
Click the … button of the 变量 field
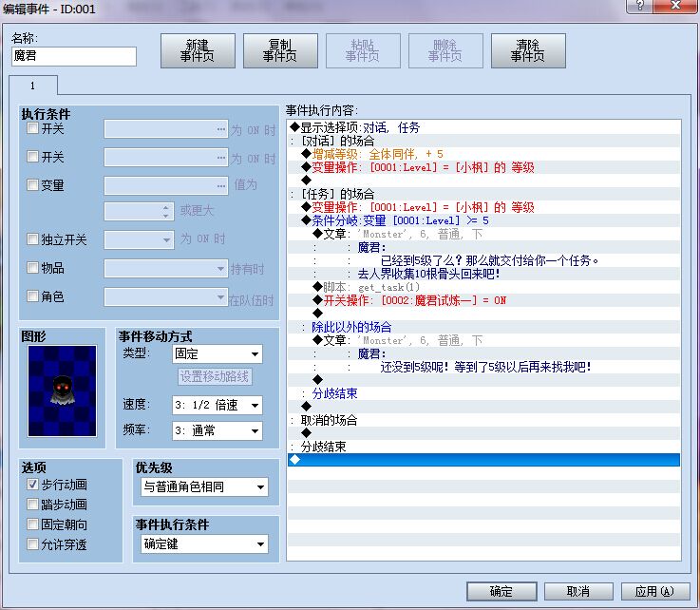[x=221, y=185]
